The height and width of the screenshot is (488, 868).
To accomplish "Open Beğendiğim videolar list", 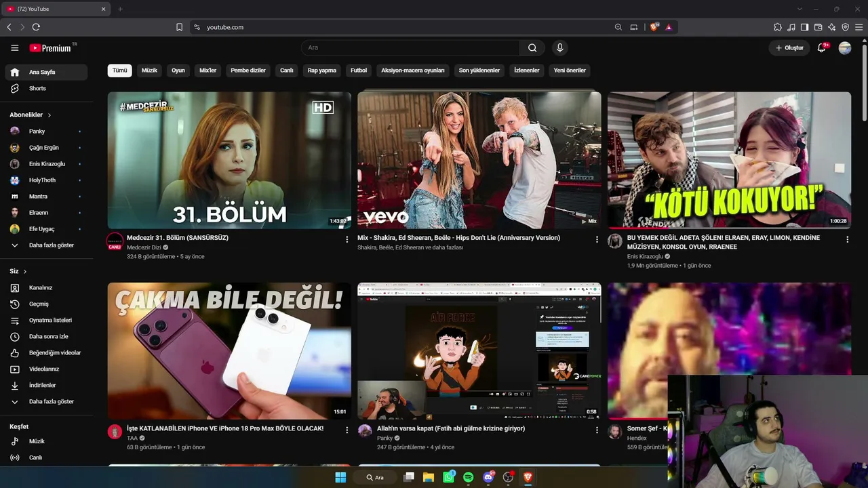I will [x=46, y=352].
